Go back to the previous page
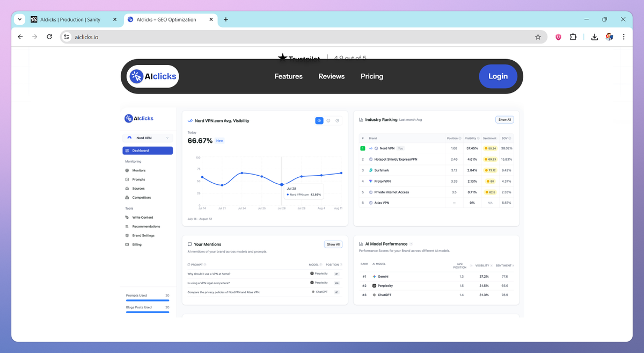Screen dimensions: 644x353 coord(20,37)
